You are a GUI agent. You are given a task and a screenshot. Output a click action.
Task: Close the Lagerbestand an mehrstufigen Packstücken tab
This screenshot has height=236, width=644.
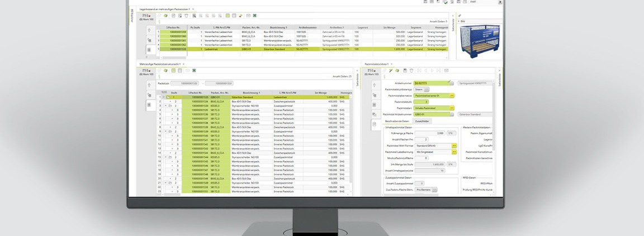[193, 9]
